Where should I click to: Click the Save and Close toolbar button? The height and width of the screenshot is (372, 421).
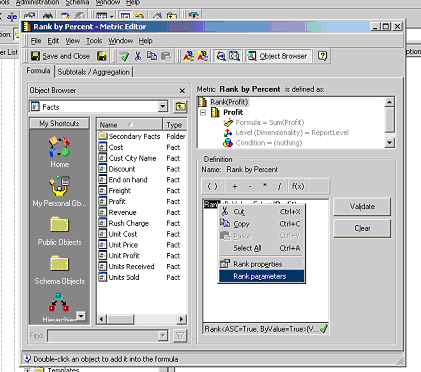(60, 56)
